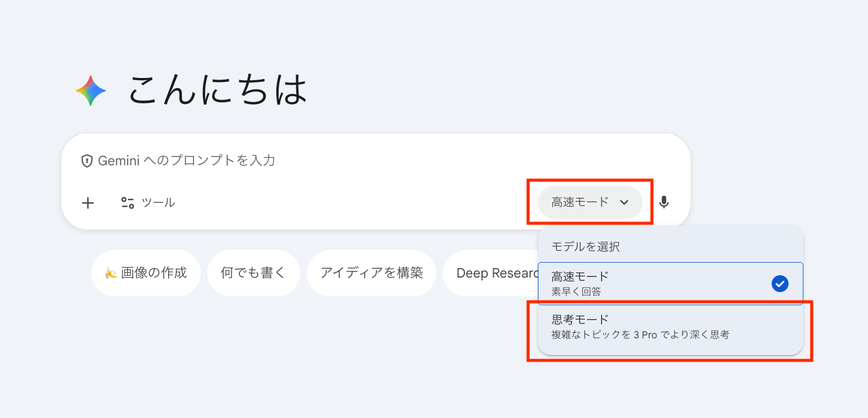Open the 高速モード model dropdown

click(589, 202)
